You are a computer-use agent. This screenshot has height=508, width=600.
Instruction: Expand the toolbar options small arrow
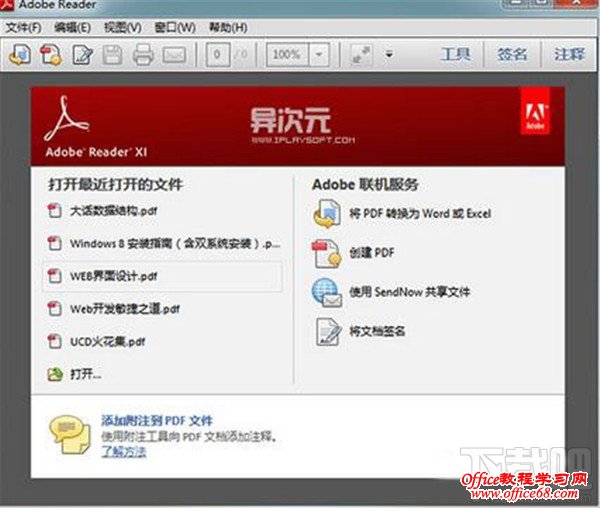pos(389,55)
